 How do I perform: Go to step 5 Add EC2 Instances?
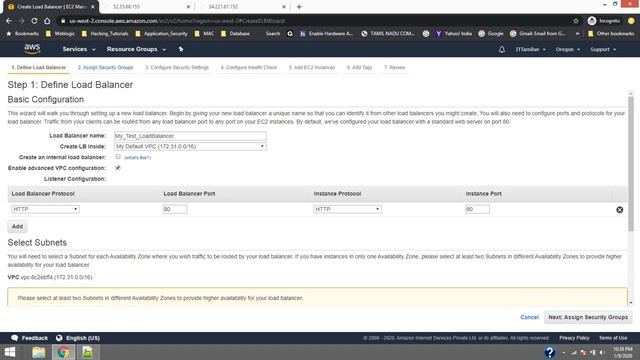(x=312, y=67)
